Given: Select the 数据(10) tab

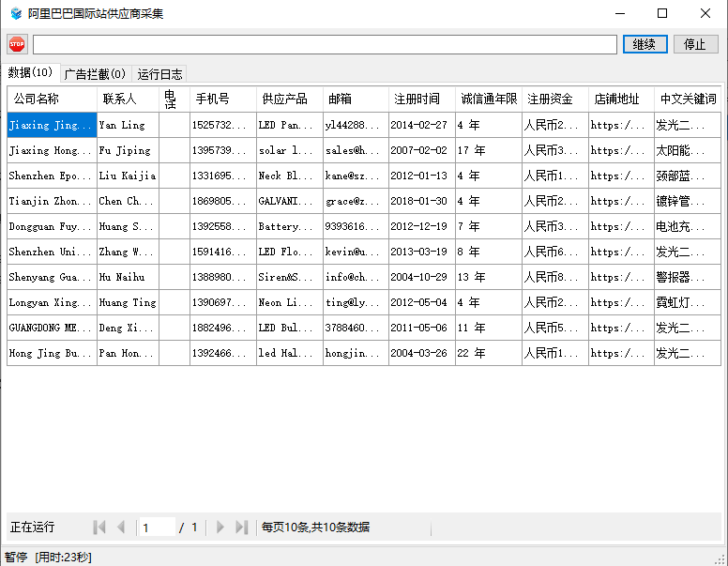Looking at the screenshot, I should coord(31,73).
